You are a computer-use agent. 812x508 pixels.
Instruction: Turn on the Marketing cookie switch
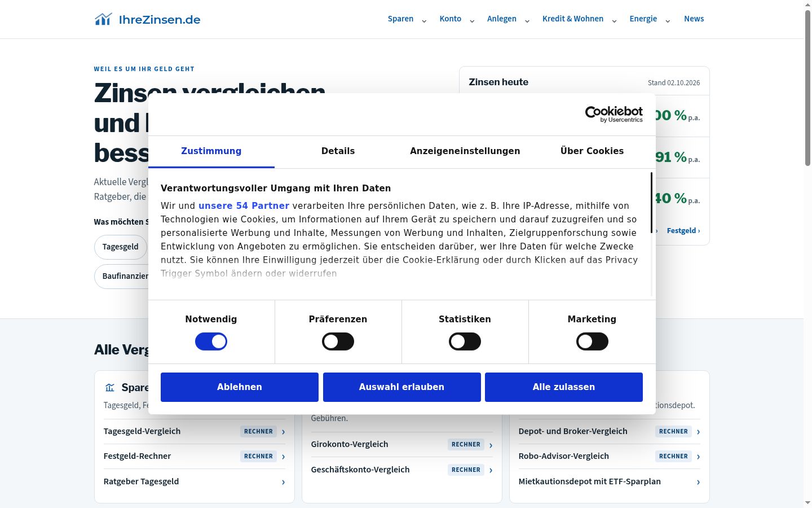coord(592,341)
